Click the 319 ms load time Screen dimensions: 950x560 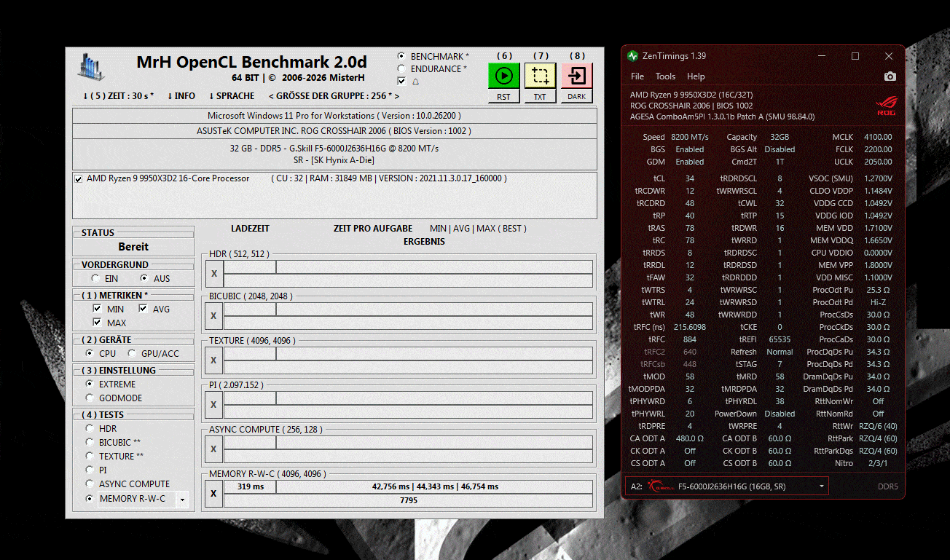pos(251,486)
